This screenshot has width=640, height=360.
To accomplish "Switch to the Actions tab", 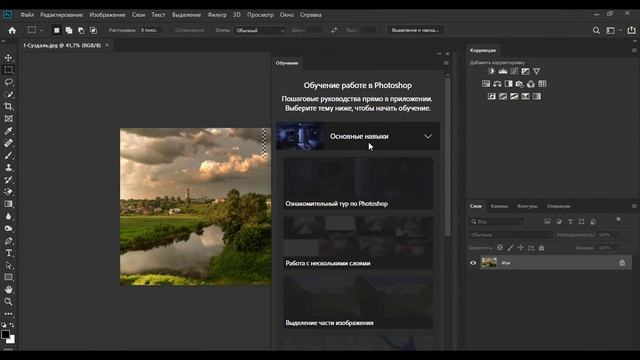I will pyautogui.click(x=558, y=206).
